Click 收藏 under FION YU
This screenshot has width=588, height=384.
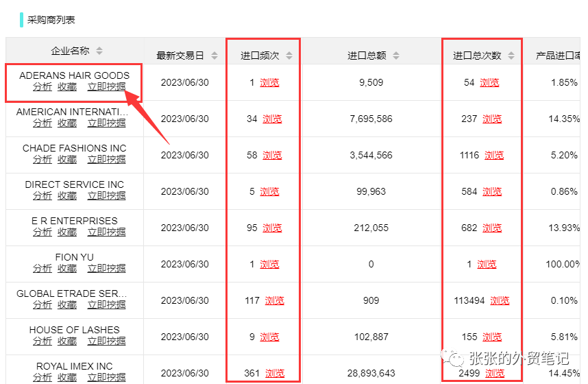point(67,269)
